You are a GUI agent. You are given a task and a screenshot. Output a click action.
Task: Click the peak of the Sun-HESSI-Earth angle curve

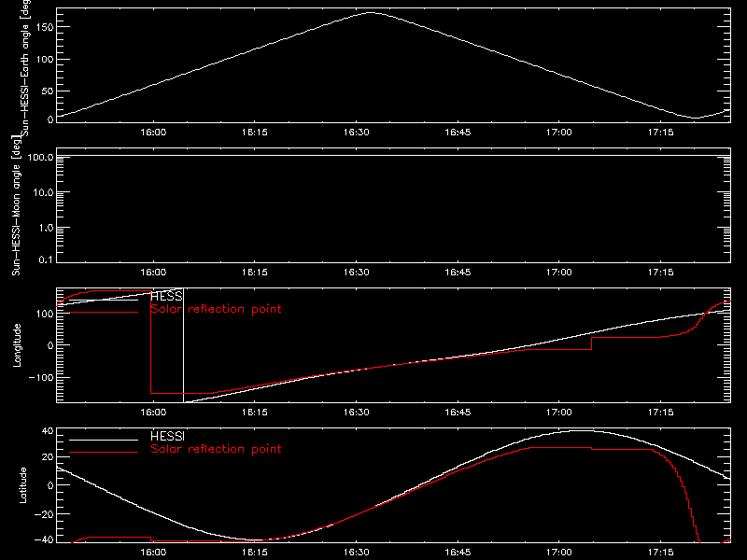(371, 13)
